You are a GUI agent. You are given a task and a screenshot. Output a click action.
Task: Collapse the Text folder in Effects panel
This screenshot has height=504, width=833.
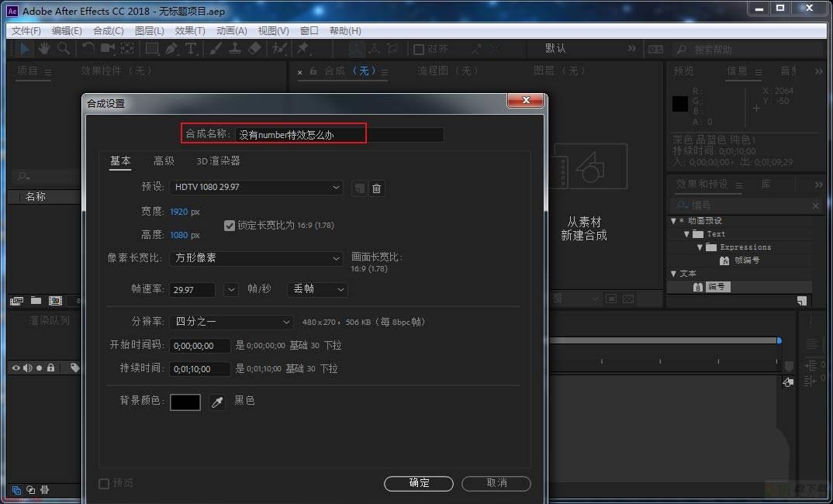click(x=687, y=234)
